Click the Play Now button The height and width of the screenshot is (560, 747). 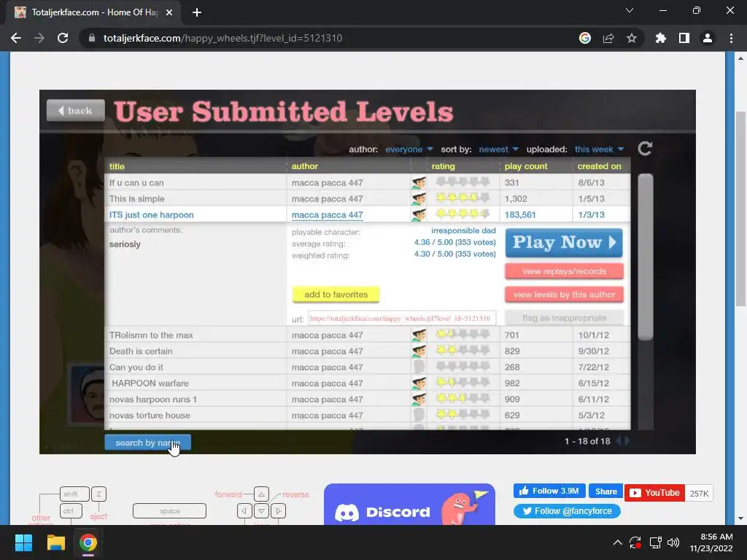click(x=564, y=243)
